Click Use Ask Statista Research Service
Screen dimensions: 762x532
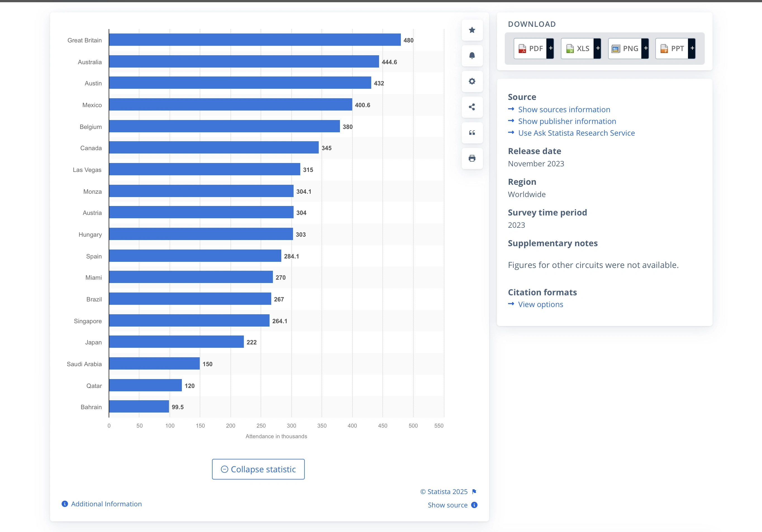click(576, 133)
